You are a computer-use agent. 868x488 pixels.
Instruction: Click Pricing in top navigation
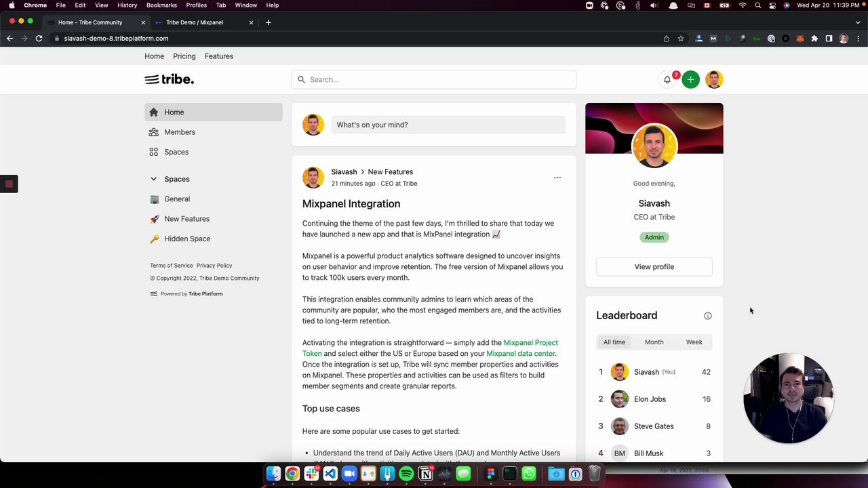coord(184,56)
